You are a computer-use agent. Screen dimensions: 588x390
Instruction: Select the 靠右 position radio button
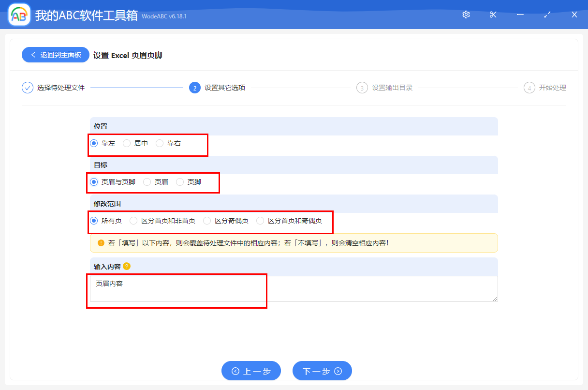tap(160, 143)
